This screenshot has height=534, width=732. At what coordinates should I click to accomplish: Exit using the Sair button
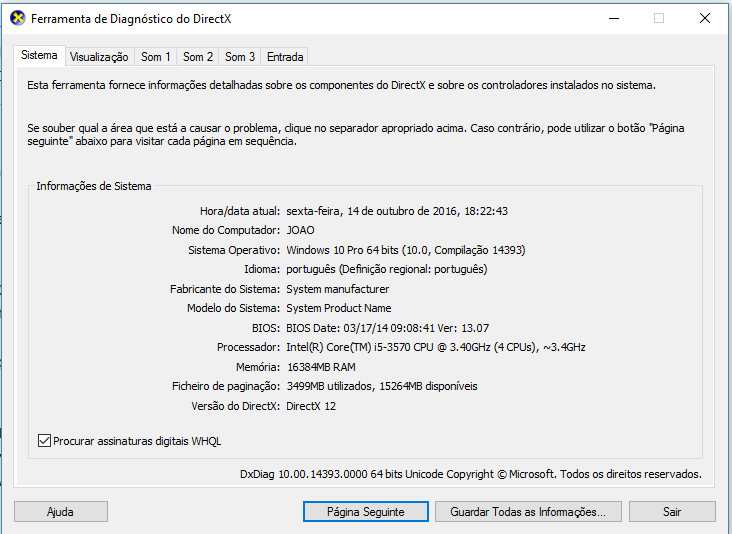coord(671,511)
